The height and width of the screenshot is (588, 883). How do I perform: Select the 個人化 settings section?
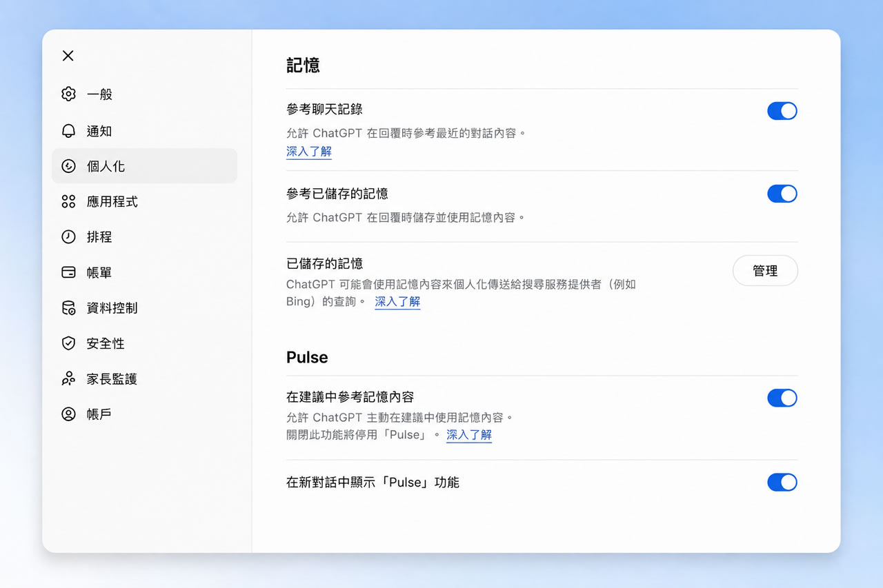pos(144,166)
